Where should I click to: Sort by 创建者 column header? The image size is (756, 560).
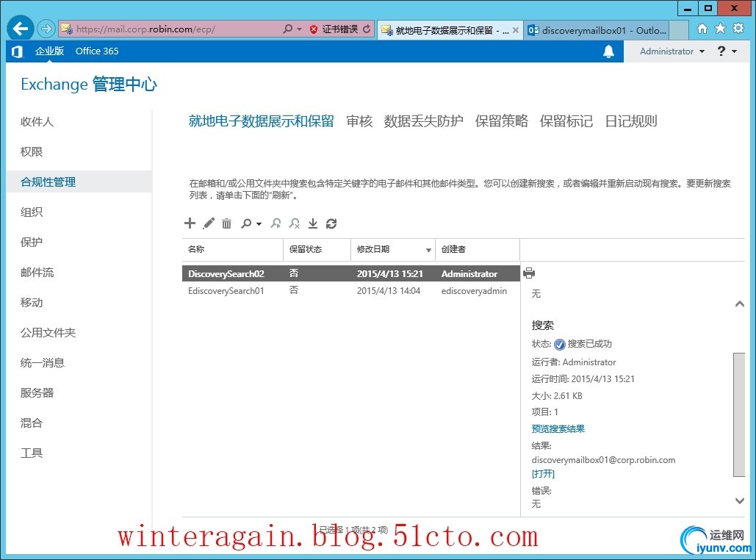(478, 249)
